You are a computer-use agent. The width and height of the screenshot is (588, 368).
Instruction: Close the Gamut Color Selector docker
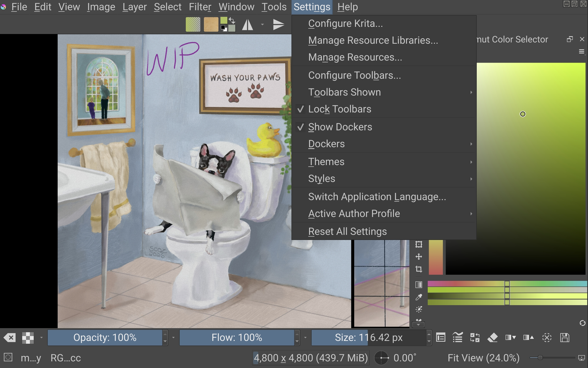pos(582,39)
